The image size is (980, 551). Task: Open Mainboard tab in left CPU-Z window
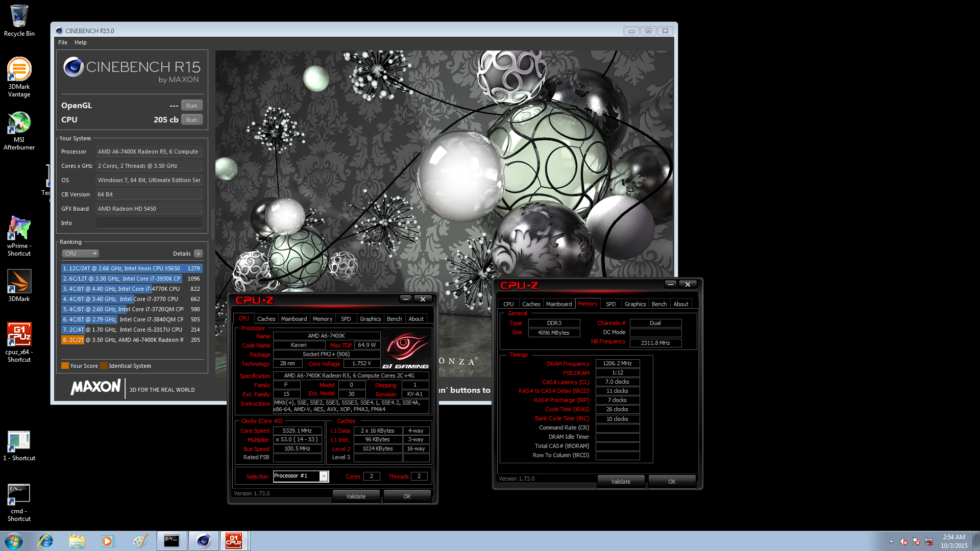pos(294,319)
